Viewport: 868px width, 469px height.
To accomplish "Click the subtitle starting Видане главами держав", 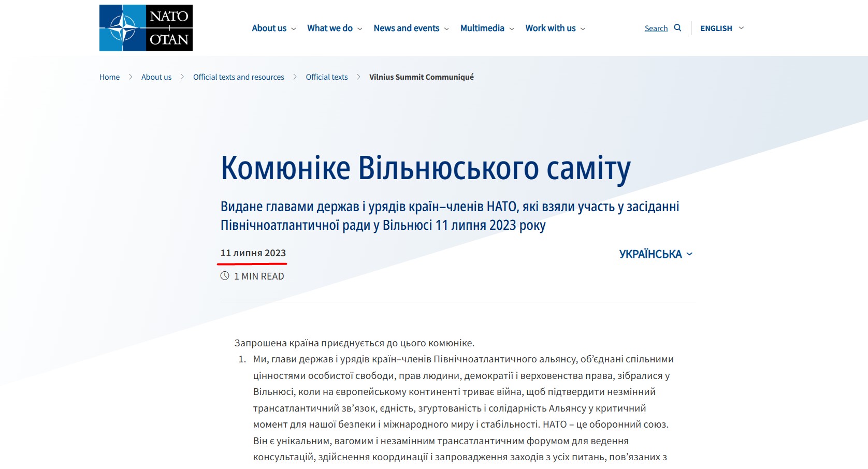I will [x=450, y=216].
